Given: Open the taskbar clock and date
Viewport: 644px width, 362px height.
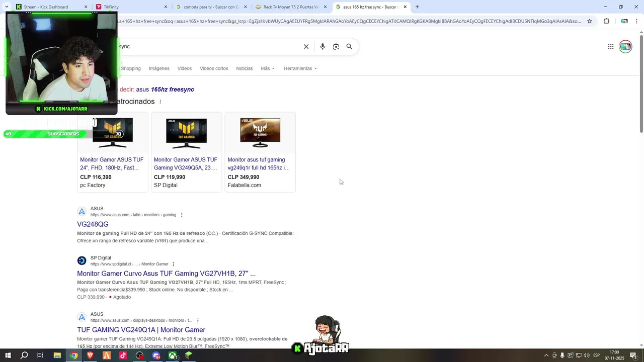Looking at the screenshot, I should point(614,355).
